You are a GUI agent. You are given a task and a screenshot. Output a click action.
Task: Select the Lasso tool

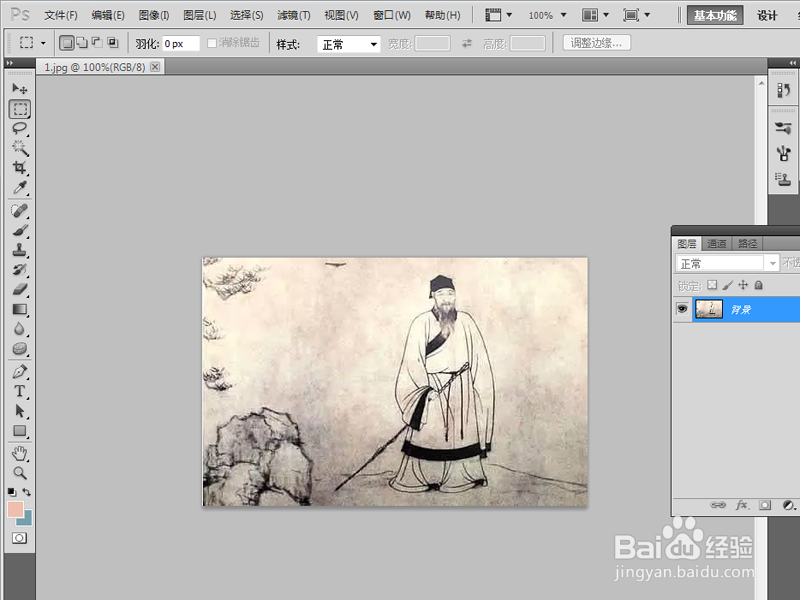click(x=20, y=128)
